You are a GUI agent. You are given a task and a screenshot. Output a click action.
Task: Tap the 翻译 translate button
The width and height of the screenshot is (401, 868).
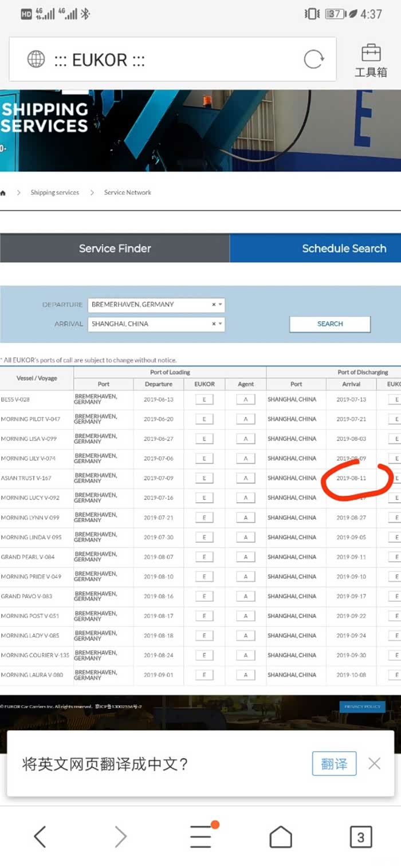tap(334, 764)
